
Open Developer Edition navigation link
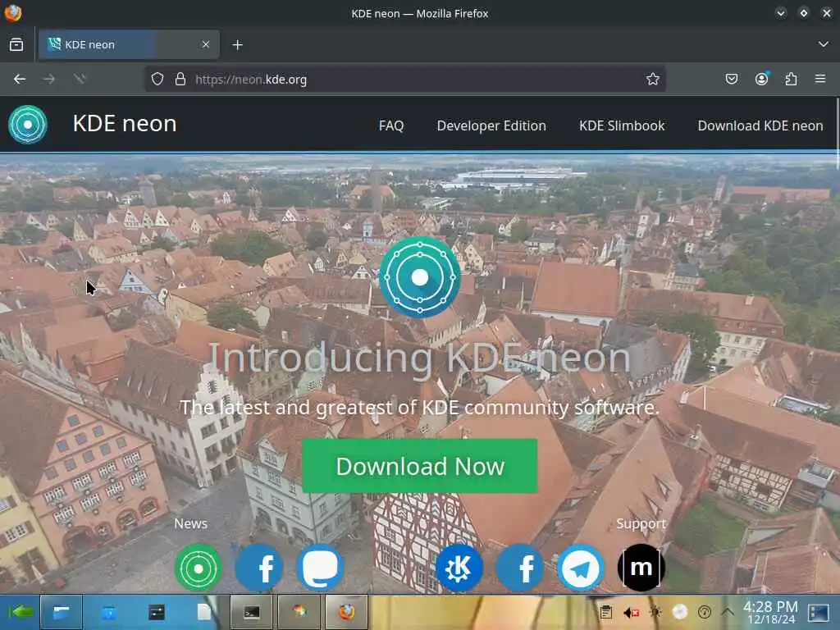coord(491,126)
